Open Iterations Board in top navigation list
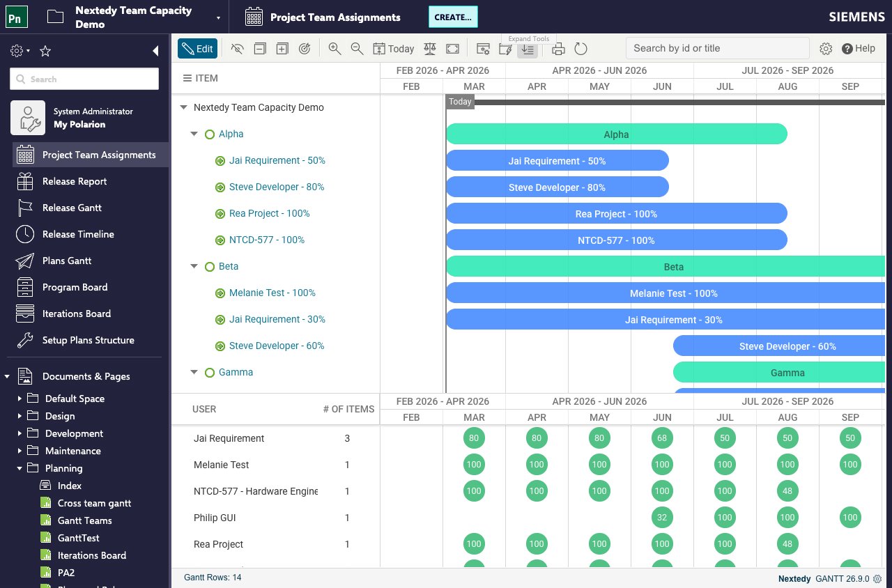The height and width of the screenshot is (588, 892). pyautogui.click(x=77, y=314)
